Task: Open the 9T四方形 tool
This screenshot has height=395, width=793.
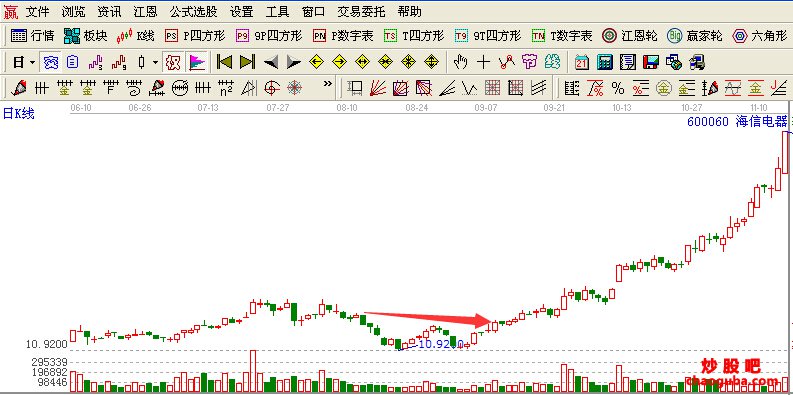Action: (488, 35)
